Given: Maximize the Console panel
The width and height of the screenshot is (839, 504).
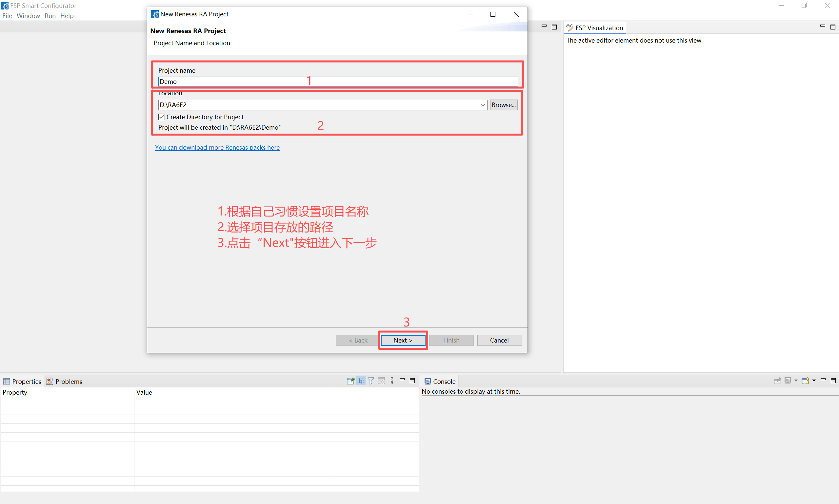Looking at the screenshot, I should click(x=833, y=381).
